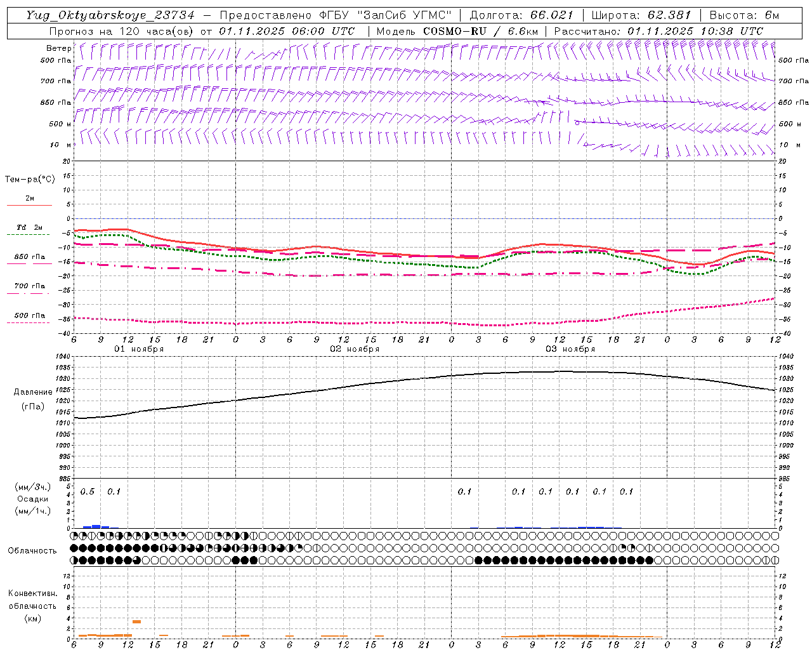Select the 500 м wind level label on left
Screen dimensions: 812x650
click(60, 124)
